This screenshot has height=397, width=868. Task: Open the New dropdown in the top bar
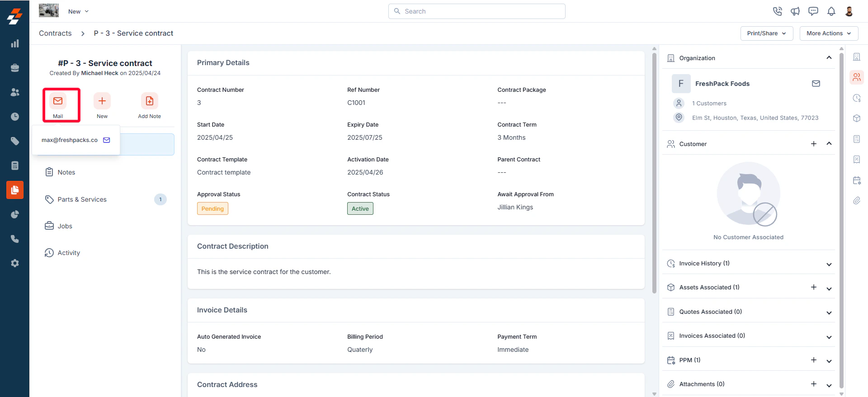point(78,11)
